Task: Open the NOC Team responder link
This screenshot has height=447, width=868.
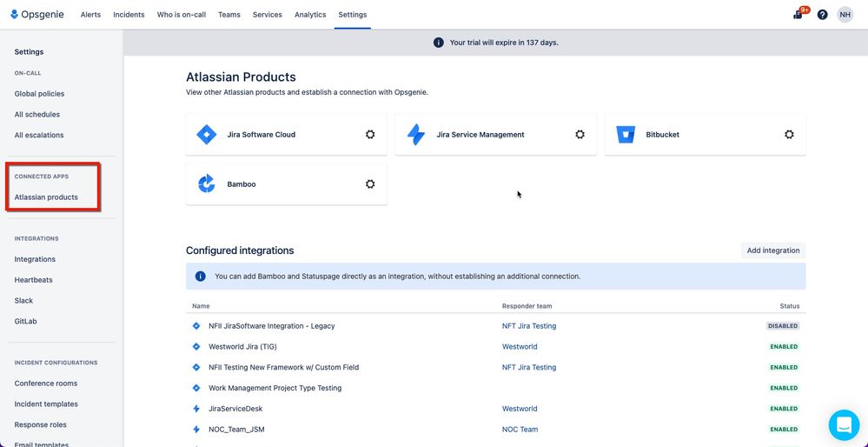Action: point(520,430)
